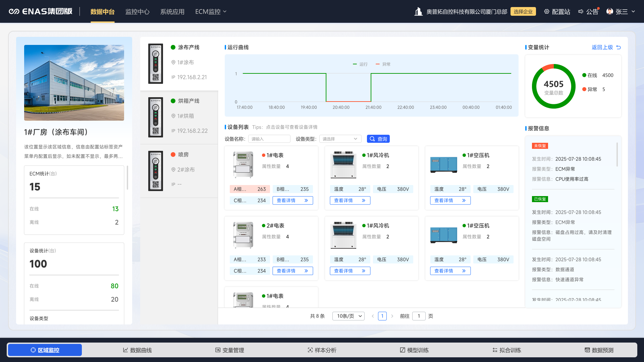Click the ENAS logo icon
The image size is (644, 362).
coord(14,12)
